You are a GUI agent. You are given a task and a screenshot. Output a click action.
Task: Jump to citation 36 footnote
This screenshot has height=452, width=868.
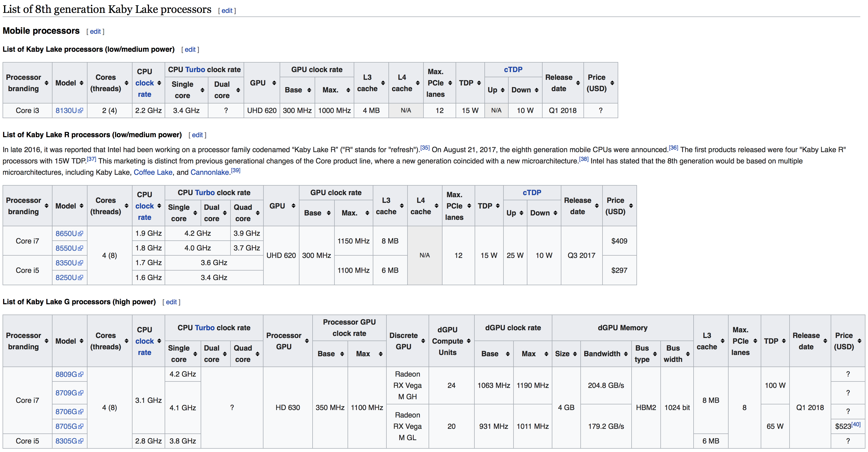(x=674, y=148)
